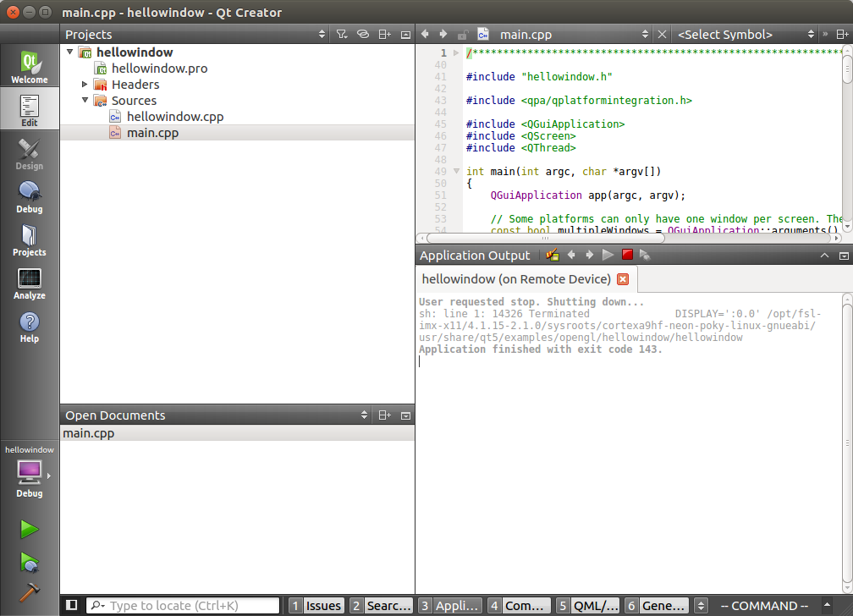
Task: Click the red Stop application button
Action: click(x=627, y=255)
